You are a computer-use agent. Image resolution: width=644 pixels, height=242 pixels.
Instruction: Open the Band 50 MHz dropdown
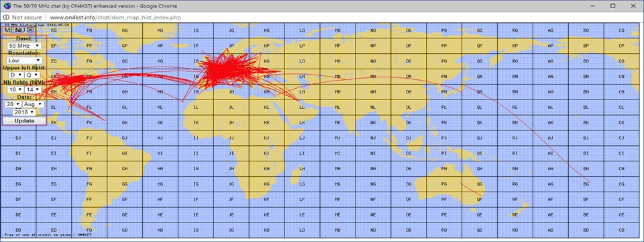tap(24, 46)
